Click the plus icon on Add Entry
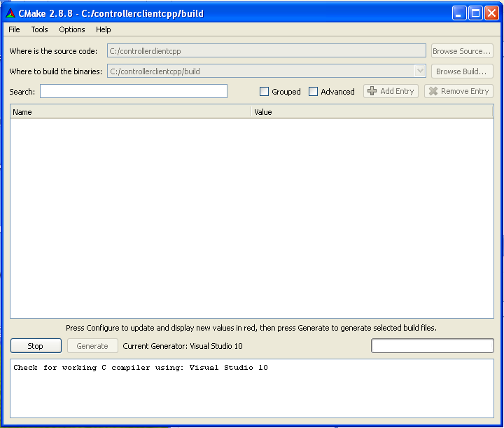This screenshot has width=504, height=428. [372, 91]
